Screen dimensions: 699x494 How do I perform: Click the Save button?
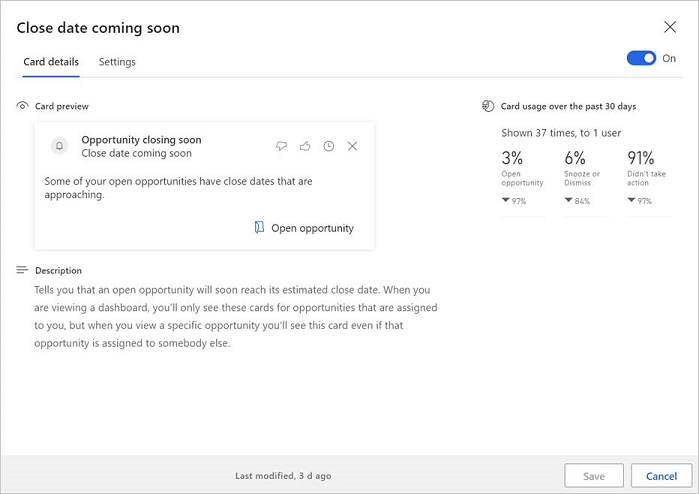tap(594, 476)
